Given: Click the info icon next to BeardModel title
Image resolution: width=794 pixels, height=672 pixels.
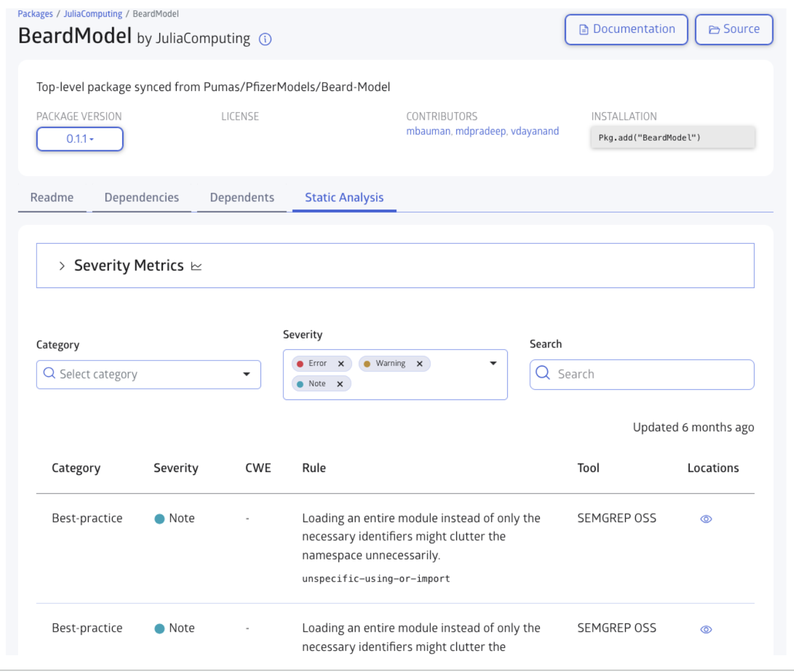Looking at the screenshot, I should [264, 40].
